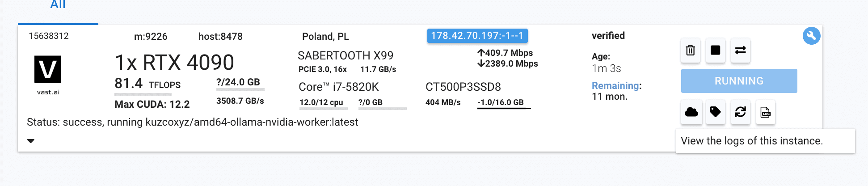Click the cloud copy icon

point(691,112)
